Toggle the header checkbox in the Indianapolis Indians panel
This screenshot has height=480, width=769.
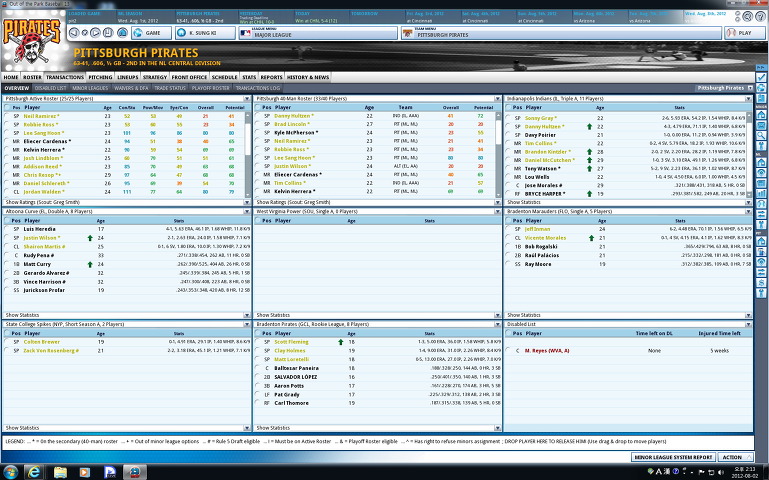509,107
